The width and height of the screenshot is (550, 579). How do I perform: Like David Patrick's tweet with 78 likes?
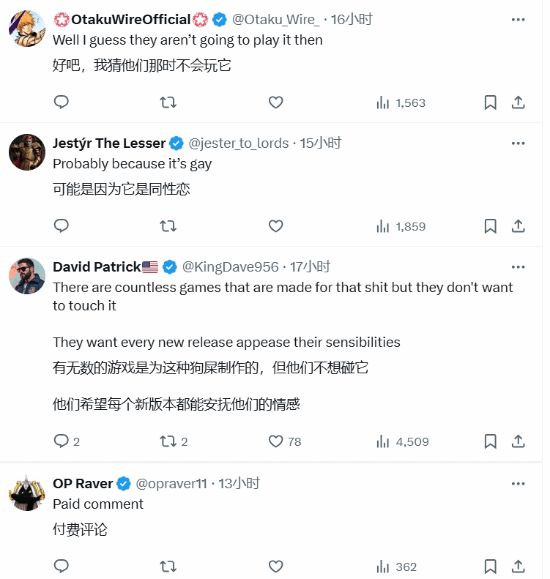tap(285, 441)
